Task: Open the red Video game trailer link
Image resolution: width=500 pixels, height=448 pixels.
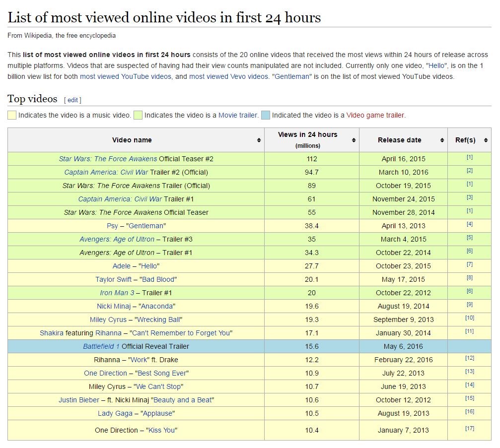Action: tap(375, 115)
